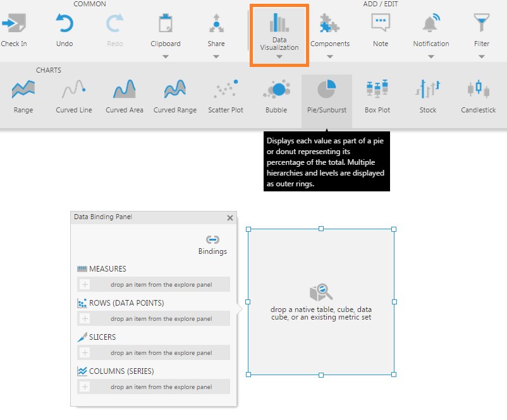Select the empty visualization placeholder

pos(321,302)
